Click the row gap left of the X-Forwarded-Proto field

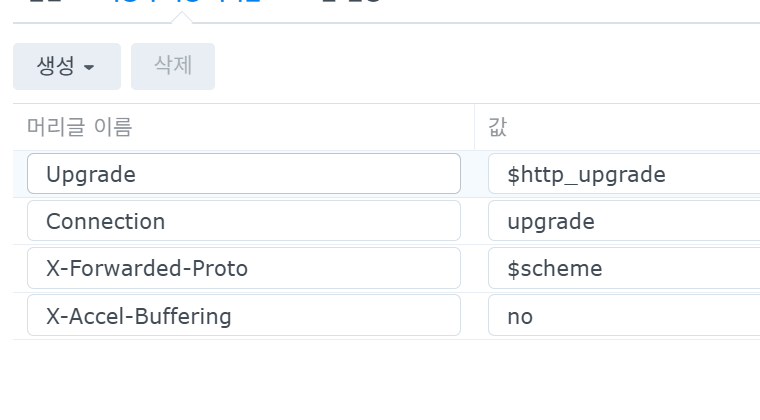click(19, 268)
